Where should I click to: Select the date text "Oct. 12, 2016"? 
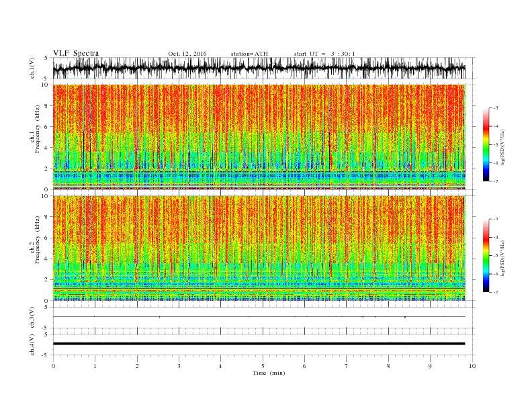coord(187,54)
